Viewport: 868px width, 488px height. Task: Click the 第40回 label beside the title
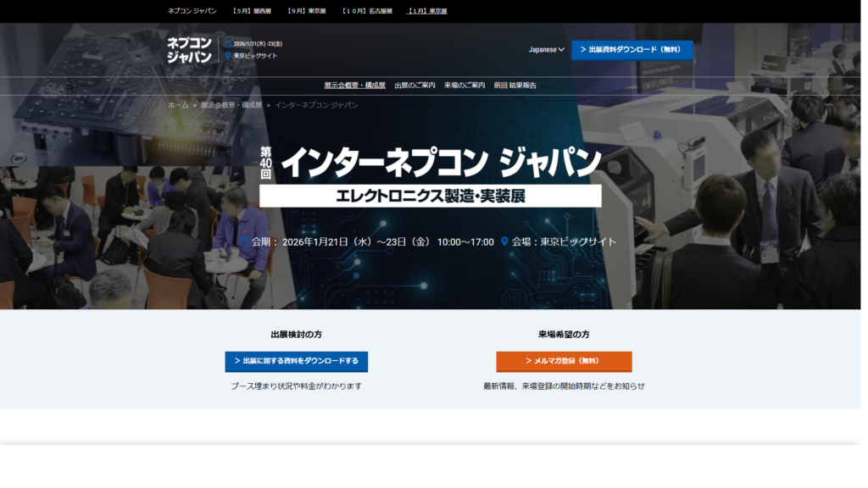coord(265,163)
